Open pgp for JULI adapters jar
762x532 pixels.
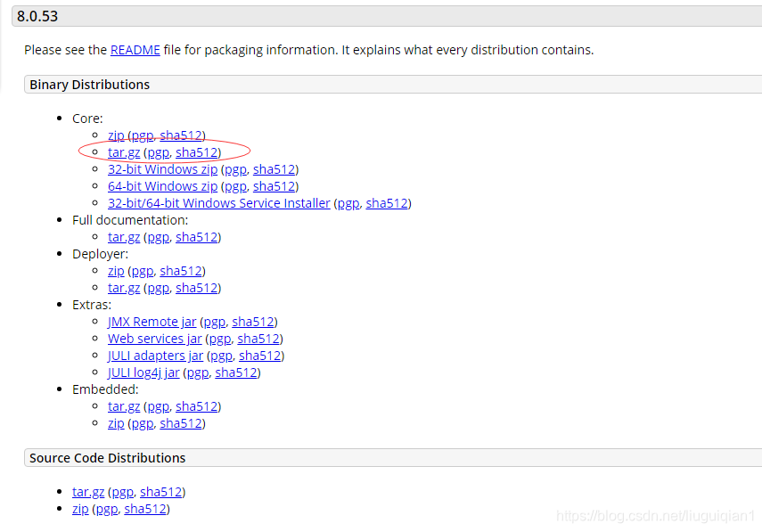221,356
